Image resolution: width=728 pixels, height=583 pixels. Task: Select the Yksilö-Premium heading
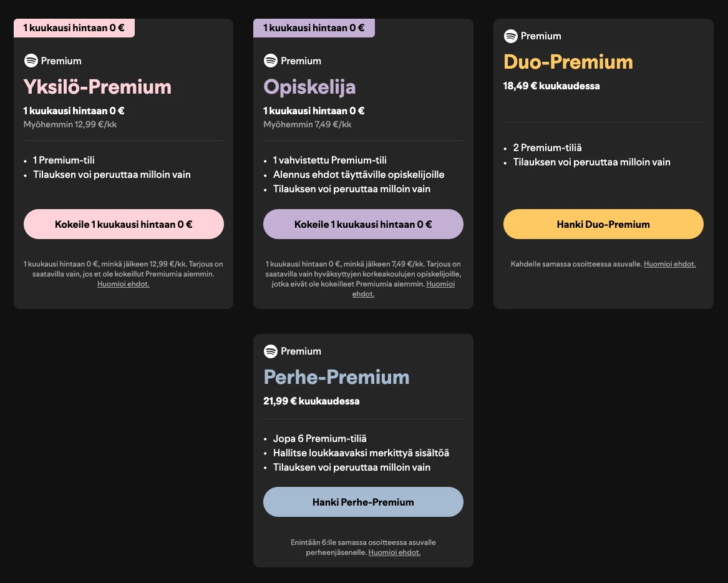click(97, 86)
